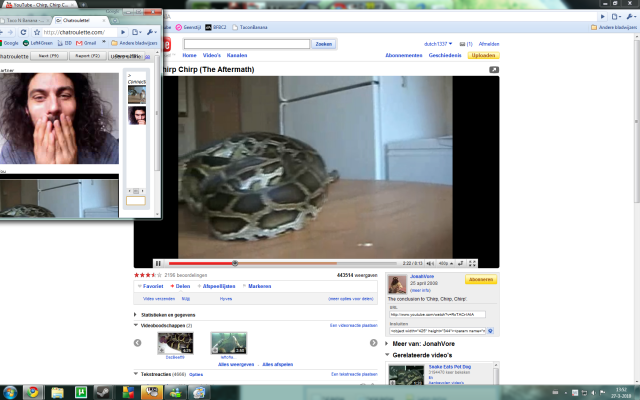This screenshot has width=640, height=400.
Task: Open the Kanalen menu item
Action: click(x=237, y=55)
